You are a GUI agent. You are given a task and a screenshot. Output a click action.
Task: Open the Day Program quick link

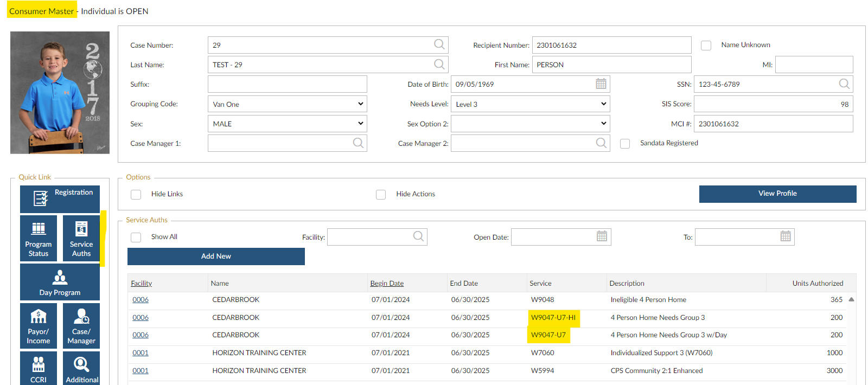pos(60,282)
